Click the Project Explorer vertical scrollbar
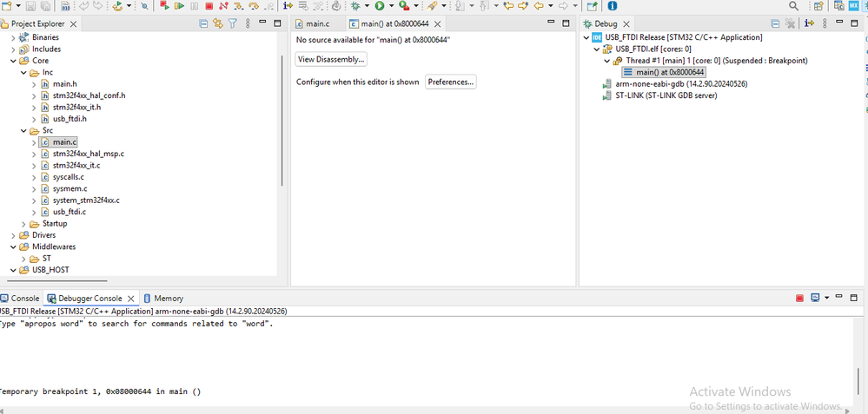Screen dimensions: 868x414 282,119
